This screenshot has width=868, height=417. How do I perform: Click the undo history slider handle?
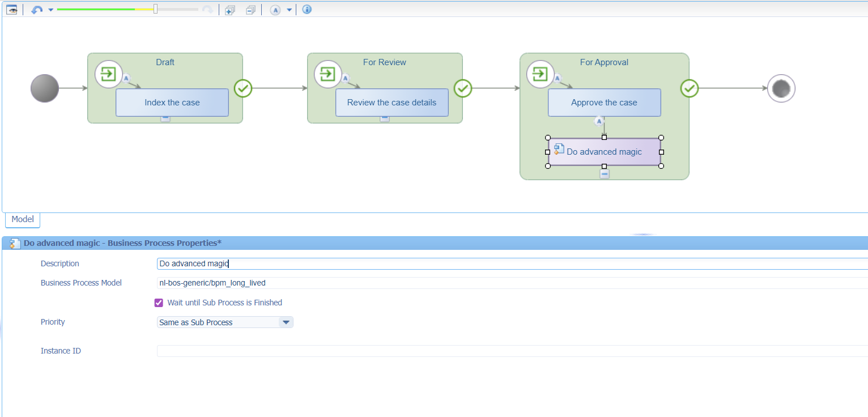[x=156, y=9]
